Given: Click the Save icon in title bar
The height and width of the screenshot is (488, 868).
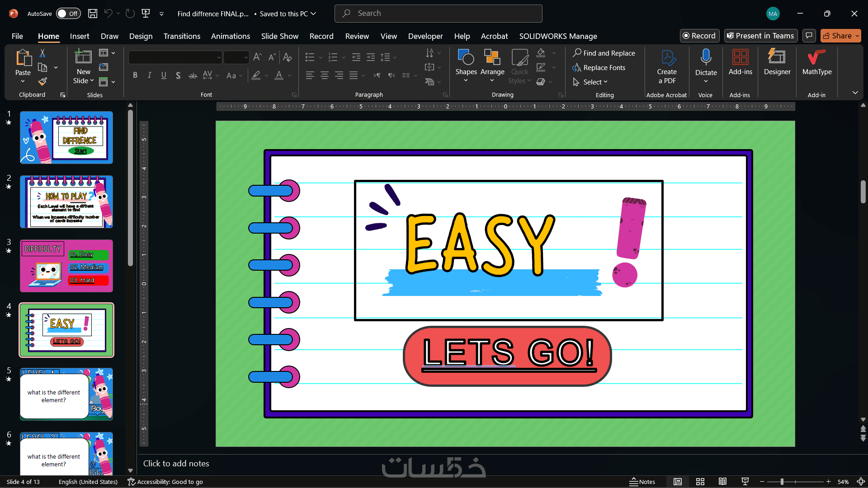Looking at the screenshot, I should 93,14.
